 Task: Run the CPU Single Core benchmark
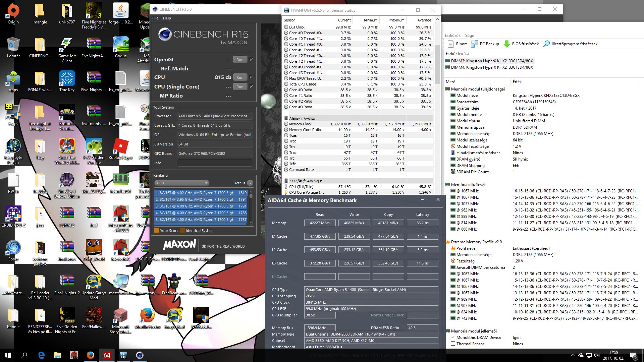[x=240, y=87]
